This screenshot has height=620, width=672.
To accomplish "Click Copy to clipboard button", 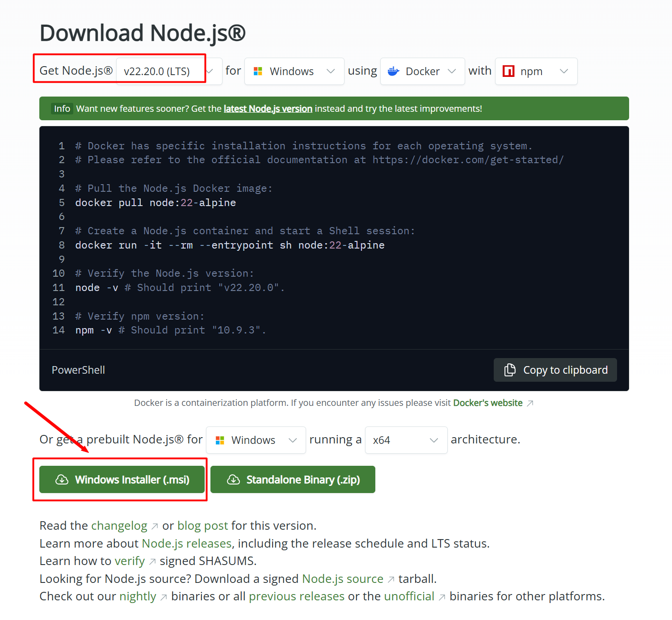I will tap(555, 370).
